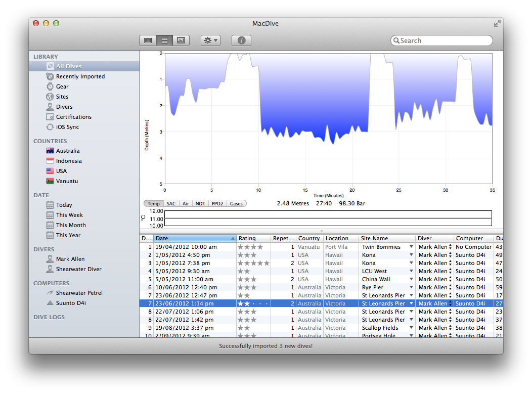Screen dimensions: 532x394
Task: Click the info button in toolbar
Action: [241, 40]
